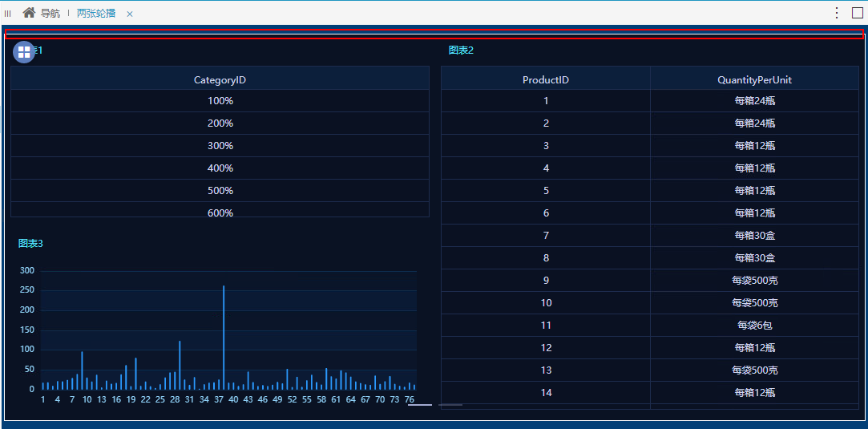Select the second carousel page indicator
Image resolution: width=868 pixels, height=429 pixels.
pyautogui.click(x=450, y=405)
